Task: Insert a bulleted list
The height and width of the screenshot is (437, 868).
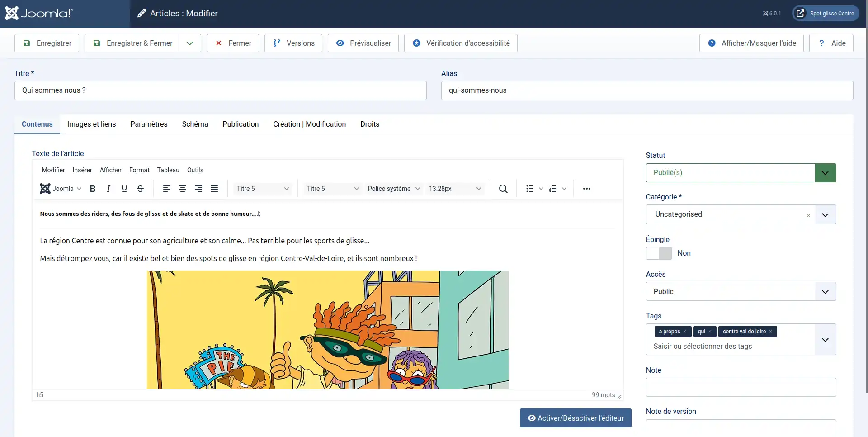Action: [x=530, y=189]
